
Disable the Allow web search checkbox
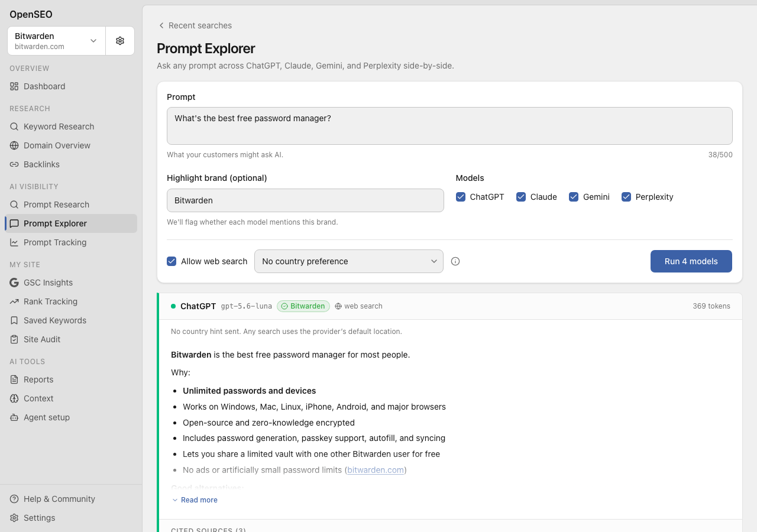[172, 261]
